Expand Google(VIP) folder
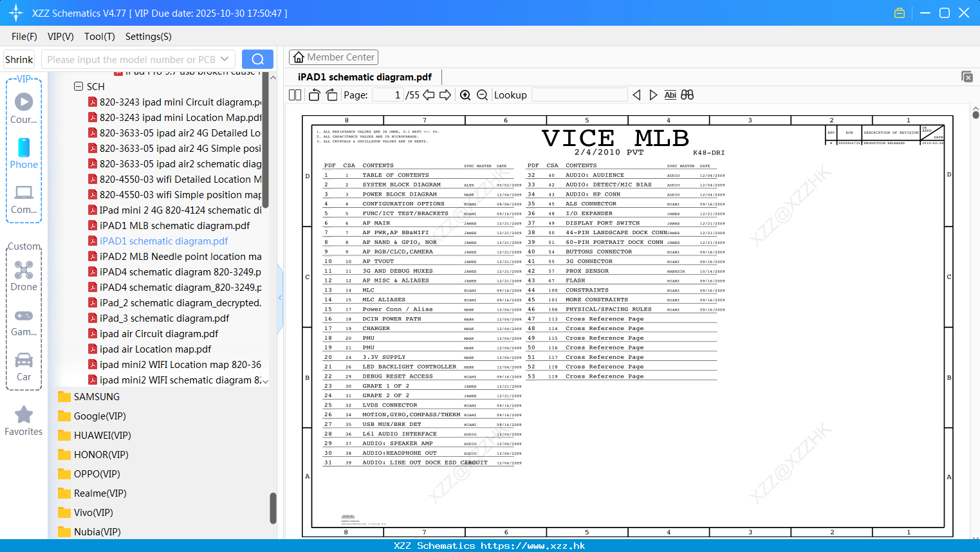This screenshot has height=552, width=980. tap(93, 416)
